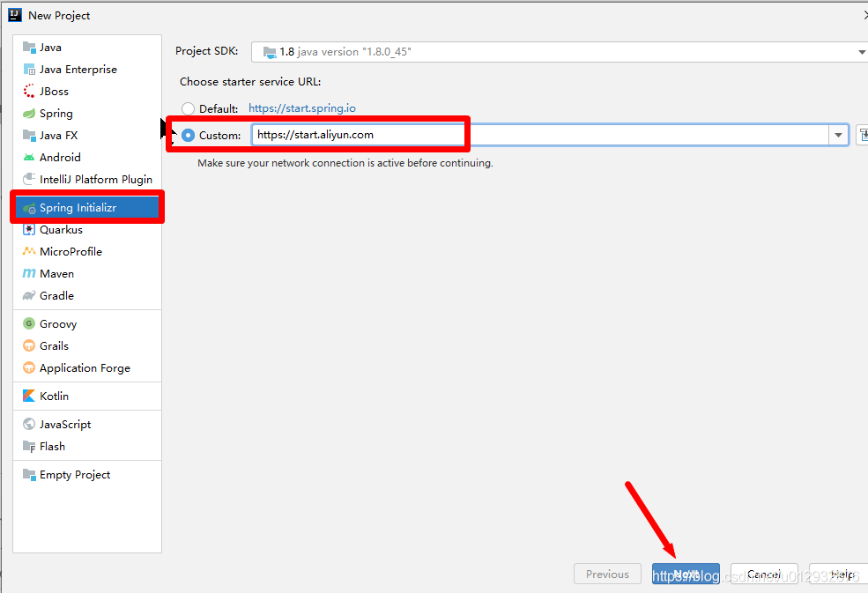Choose Android project type
Image resolution: width=868 pixels, height=593 pixels.
pyautogui.click(x=87, y=157)
